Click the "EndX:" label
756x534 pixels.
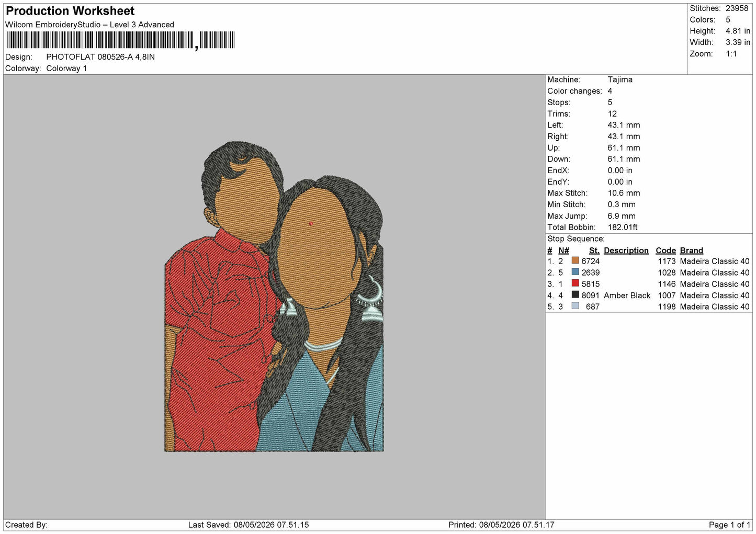click(558, 171)
